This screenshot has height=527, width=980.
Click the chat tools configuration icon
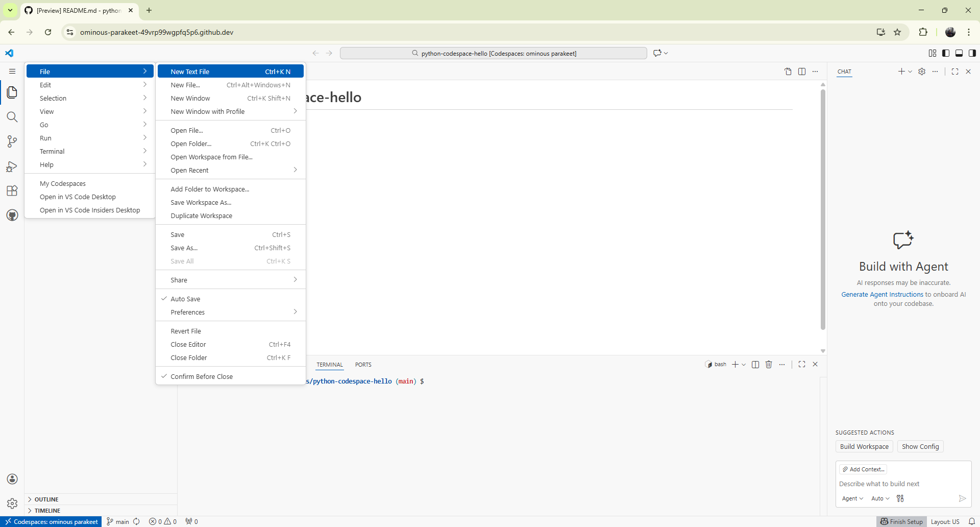900,498
